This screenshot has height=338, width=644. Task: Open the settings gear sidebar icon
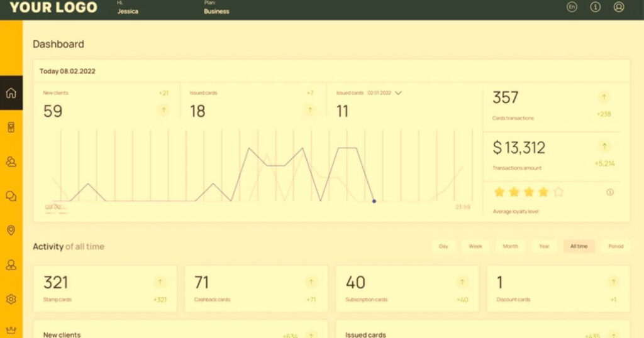pos(11,299)
